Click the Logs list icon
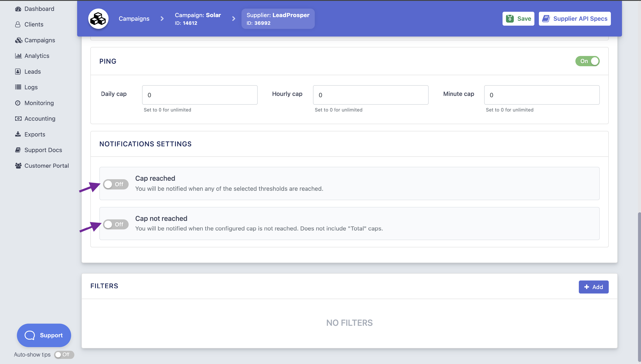 18,87
